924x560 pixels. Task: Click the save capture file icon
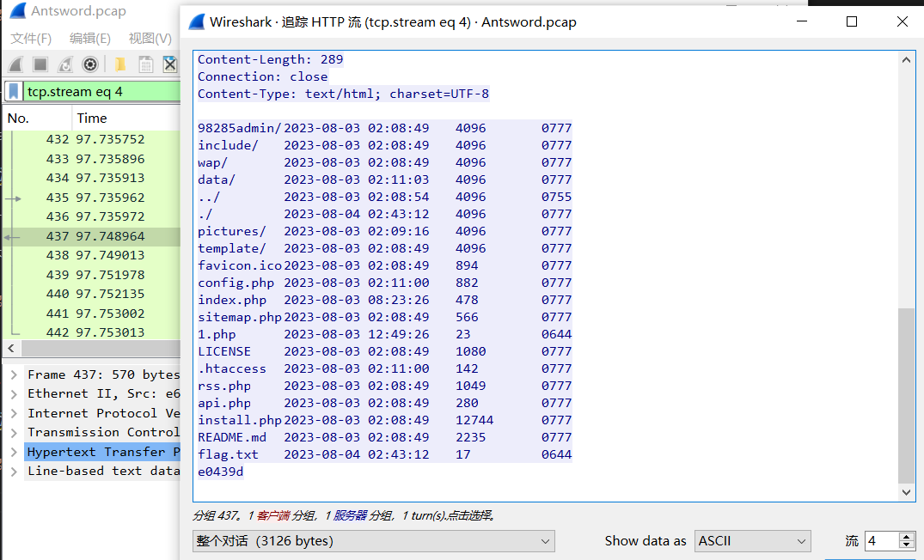pyautogui.click(x=145, y=64)
